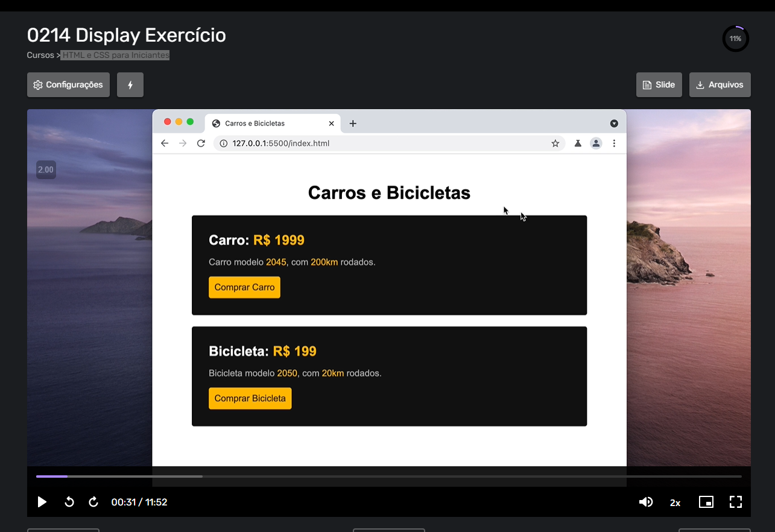The width and height of the screenshot is (775, 532).
Task: Open HTML e CSS para Iniciantes course
Action: (115, 55)
